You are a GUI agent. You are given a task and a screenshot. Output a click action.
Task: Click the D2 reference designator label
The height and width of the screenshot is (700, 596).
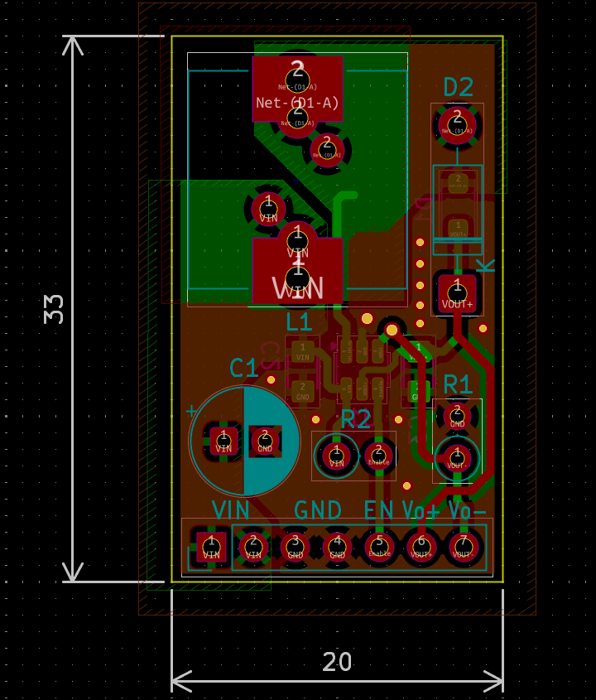click(458, 87)
